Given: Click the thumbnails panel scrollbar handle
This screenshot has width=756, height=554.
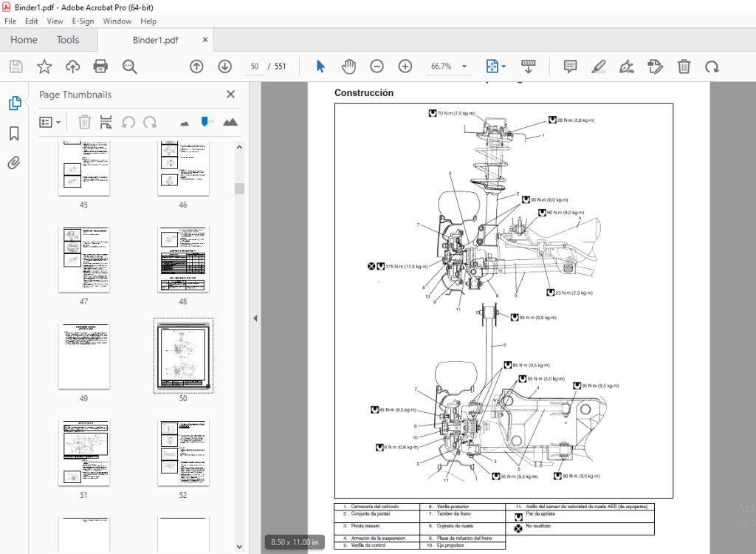Looking at the screenshot, I should 240,188.
